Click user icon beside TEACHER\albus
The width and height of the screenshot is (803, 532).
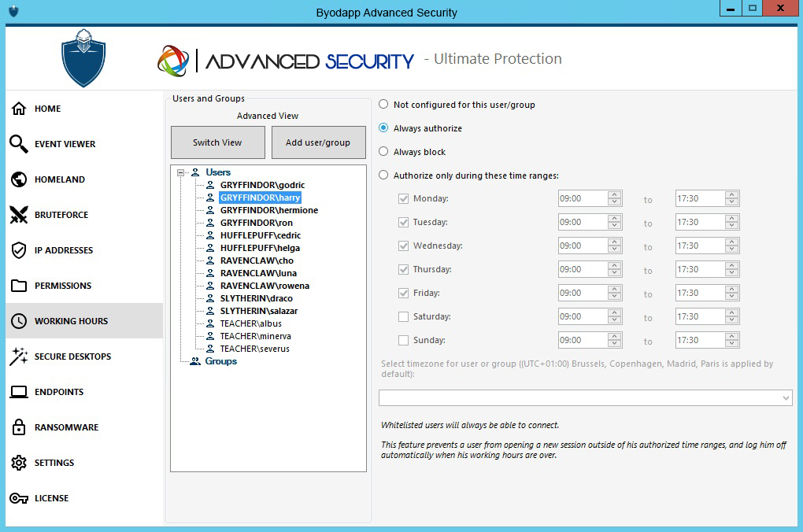tap(210, 323)
